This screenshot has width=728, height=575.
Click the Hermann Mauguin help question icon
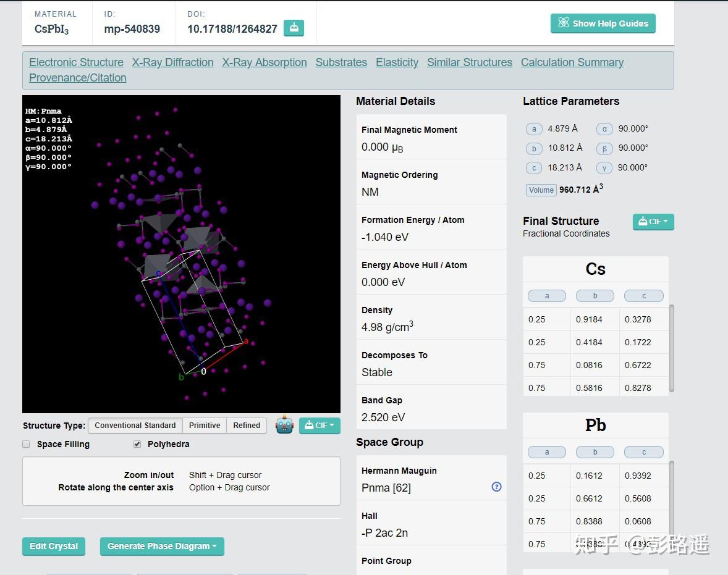point(496,487)
